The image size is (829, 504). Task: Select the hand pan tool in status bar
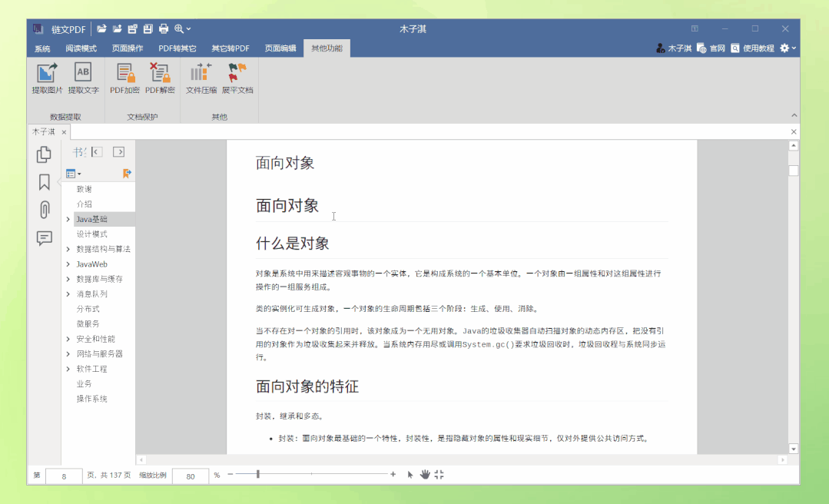tap(425, 474)
